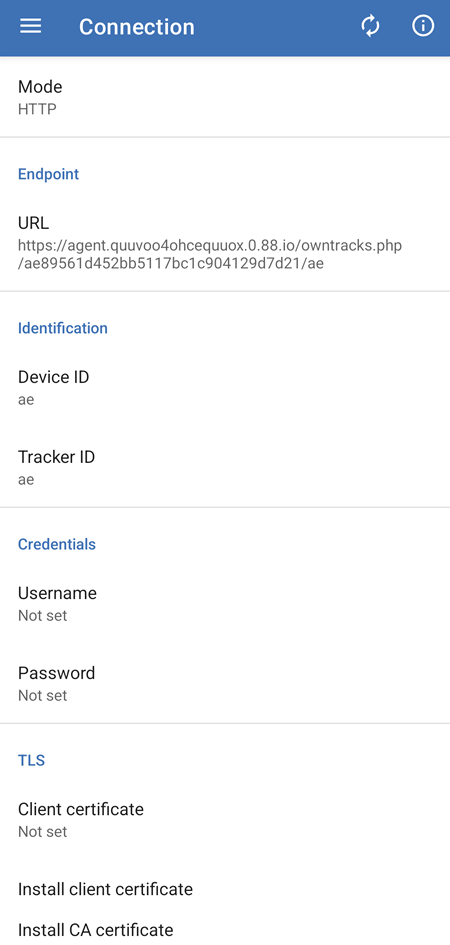The height and width of the screenshot is (945, 450).
Task: Edit the Tracker ID entry
Action: pos(225,468)
